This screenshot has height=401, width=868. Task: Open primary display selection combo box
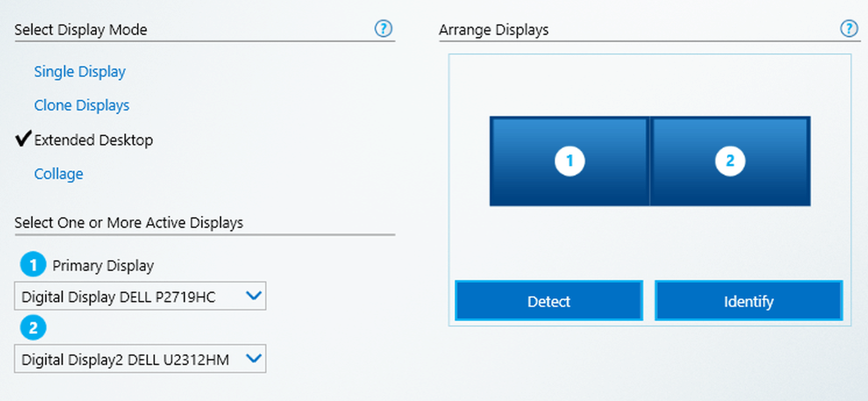[129, 296]
